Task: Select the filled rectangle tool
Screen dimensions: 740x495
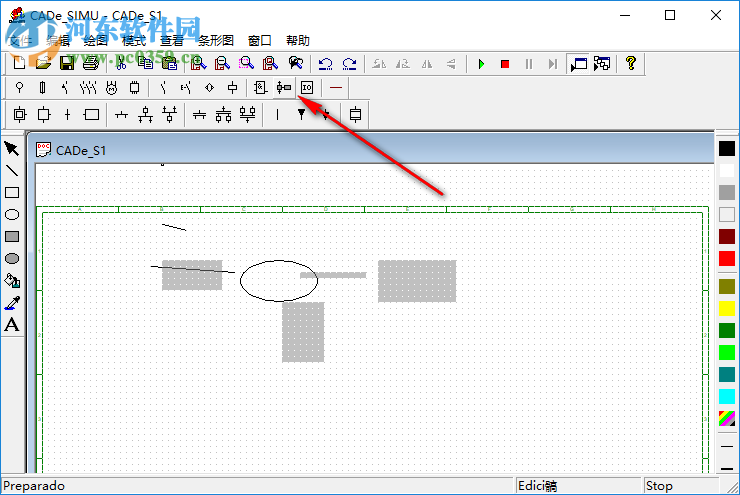Action: (x=12, y=236)
